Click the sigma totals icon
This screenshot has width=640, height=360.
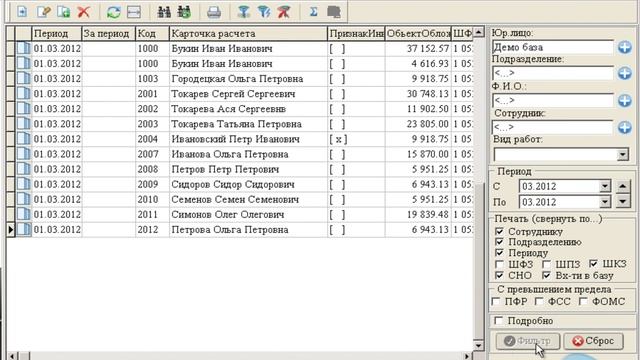point(313,12)
